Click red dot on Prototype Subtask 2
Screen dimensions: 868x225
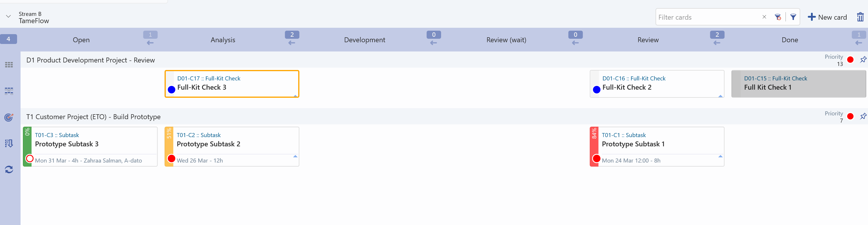tap(172, 158)
